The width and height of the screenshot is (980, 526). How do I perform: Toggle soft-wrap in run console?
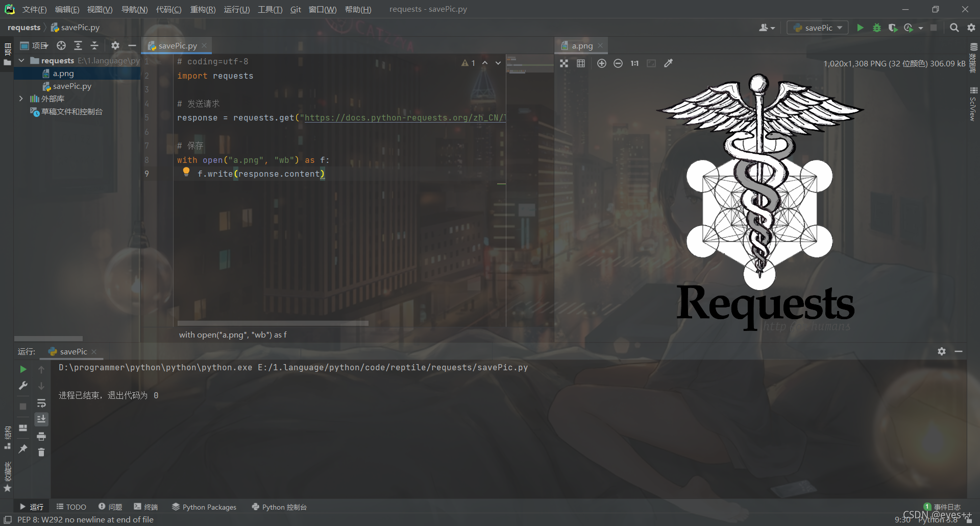pyautogui.click(x=41, y=403)
